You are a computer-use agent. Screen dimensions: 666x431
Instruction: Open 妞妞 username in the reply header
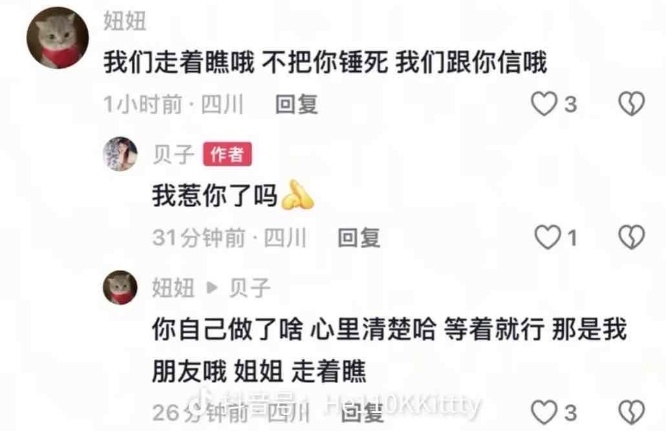tap(173, 288)
